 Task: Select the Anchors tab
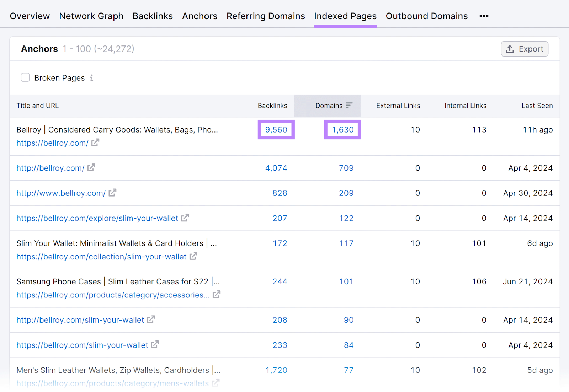200,16
